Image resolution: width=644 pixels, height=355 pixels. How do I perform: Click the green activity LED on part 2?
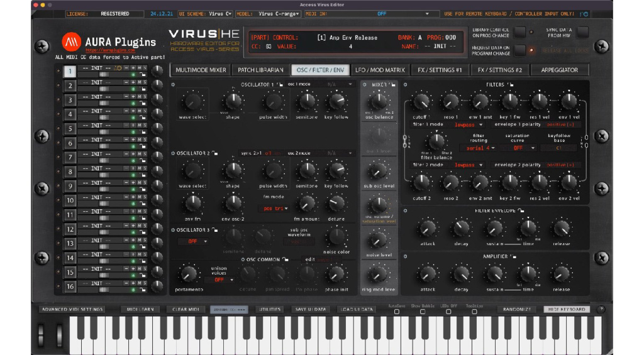[133, 89]
